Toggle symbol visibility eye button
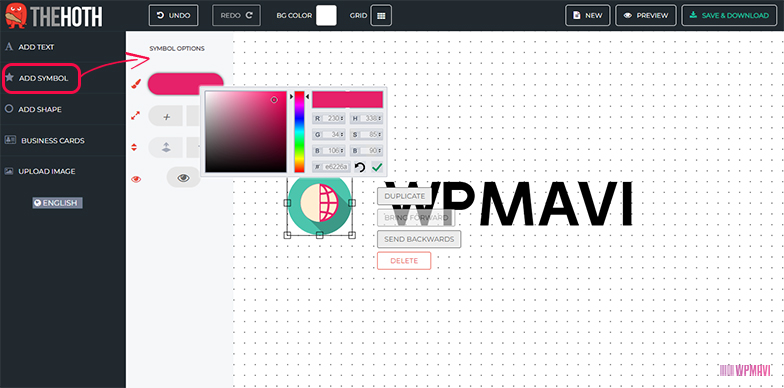This screenshot has width=784, height=388. point(183,178)
